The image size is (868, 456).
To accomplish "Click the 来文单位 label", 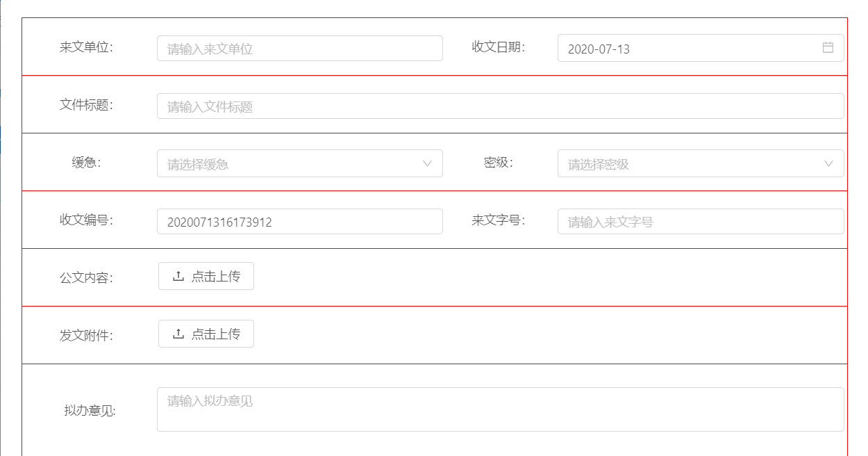I will pyautogui.click(x=86, y=47).
